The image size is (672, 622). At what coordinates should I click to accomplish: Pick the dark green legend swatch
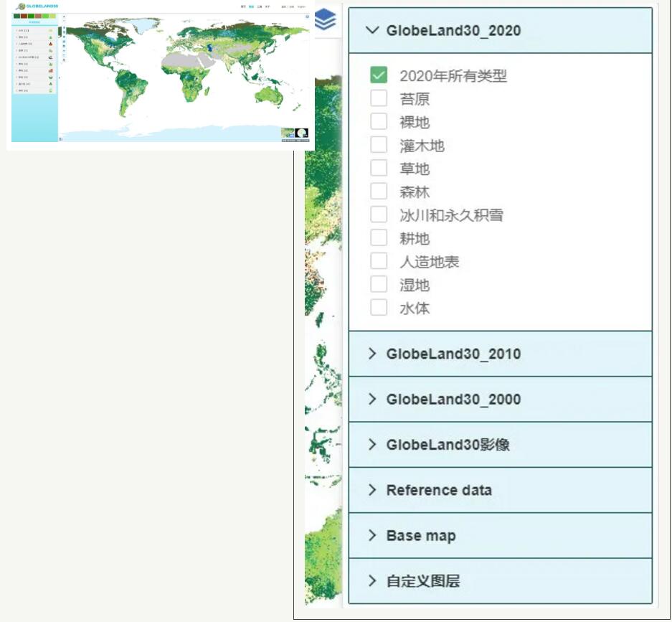(16, 16)
